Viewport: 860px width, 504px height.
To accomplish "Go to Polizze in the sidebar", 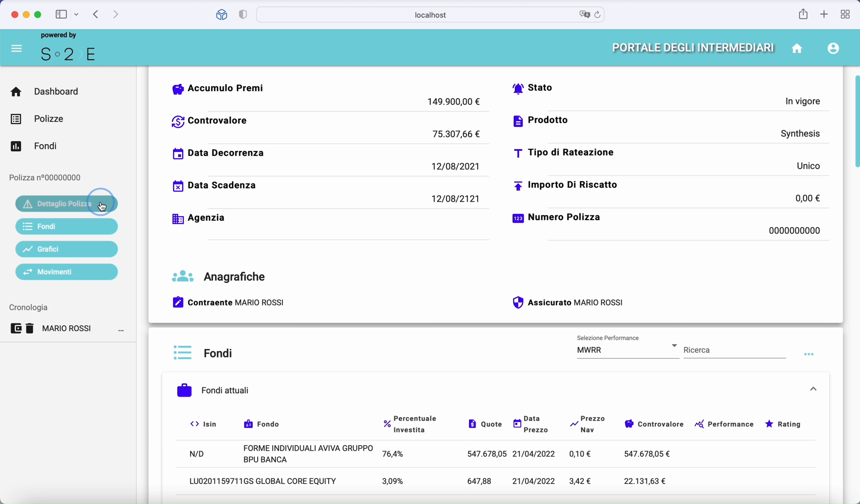I will (x=49, y=119).
